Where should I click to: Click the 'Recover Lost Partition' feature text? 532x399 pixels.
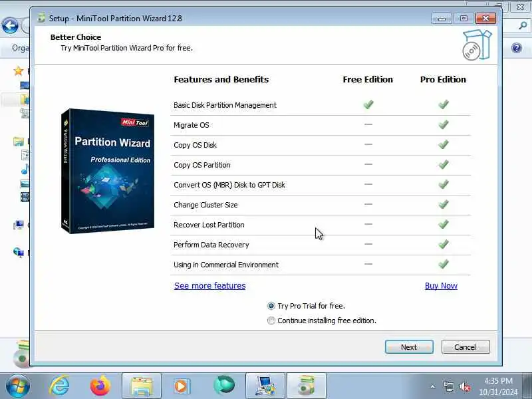(x=209, y=225)
